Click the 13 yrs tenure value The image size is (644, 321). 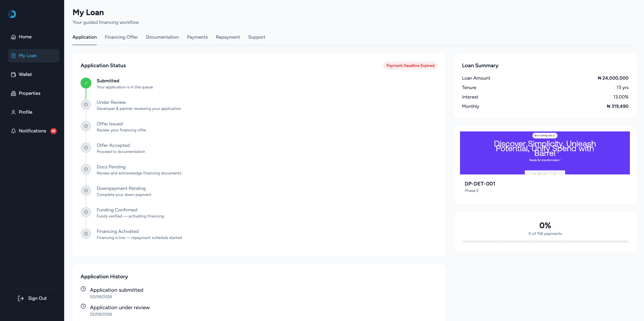tap(623, 87)
